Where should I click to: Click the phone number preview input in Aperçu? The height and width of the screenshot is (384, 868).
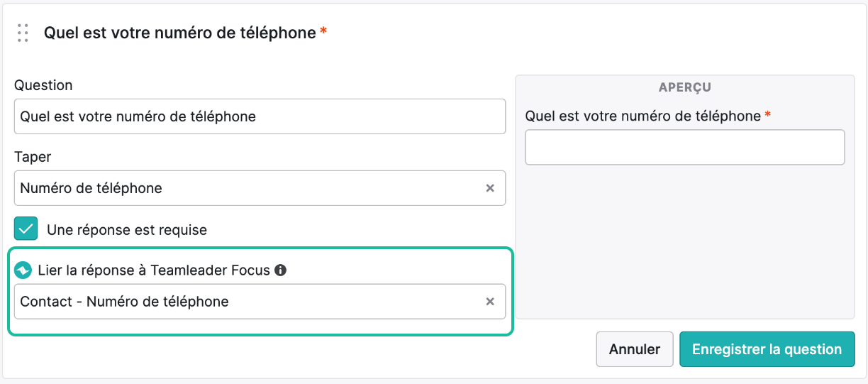pos(685,147)
